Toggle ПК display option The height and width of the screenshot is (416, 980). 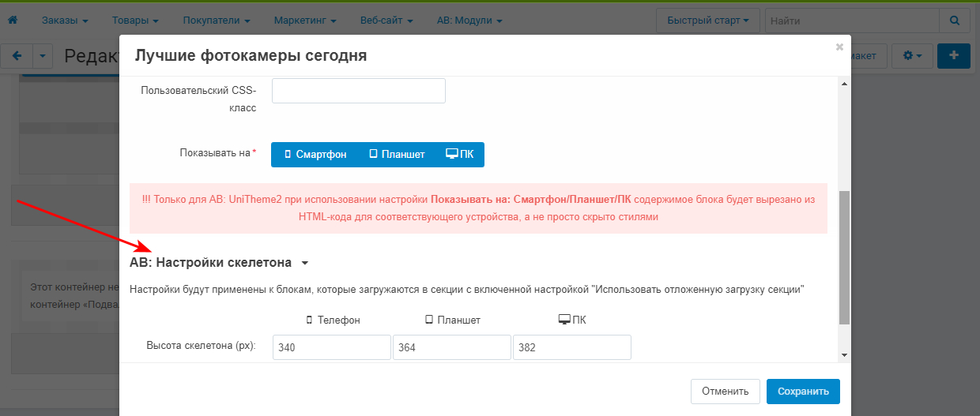tap(460, 155)
